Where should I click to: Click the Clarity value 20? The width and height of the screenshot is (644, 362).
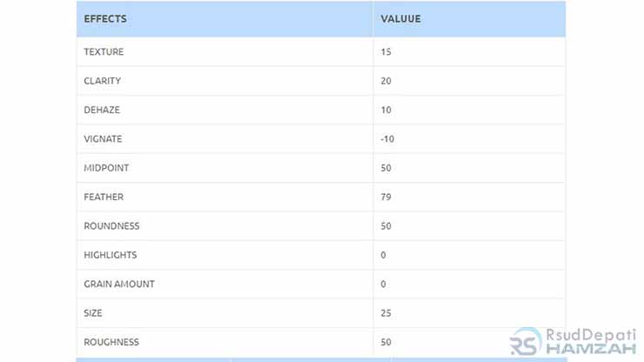pyautogui.click(x=386, y=81)
